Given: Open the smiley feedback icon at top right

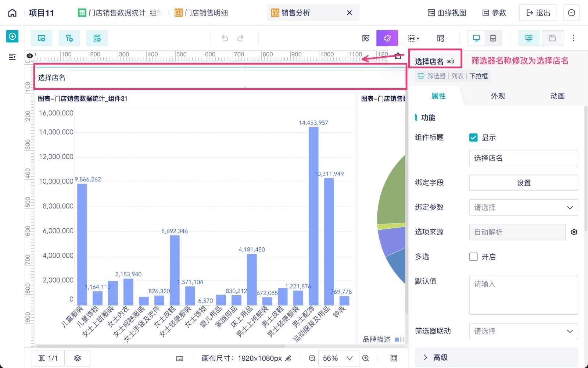Looking at the screenshot, I should pyautogui.click(x=571, y=13).
